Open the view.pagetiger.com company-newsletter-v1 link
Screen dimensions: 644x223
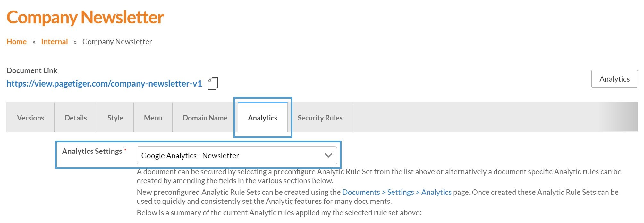104,84
